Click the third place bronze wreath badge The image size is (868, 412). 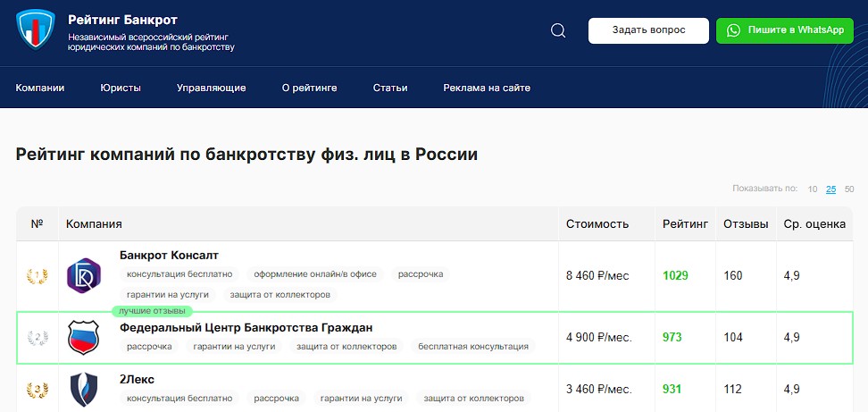point(37,389)
